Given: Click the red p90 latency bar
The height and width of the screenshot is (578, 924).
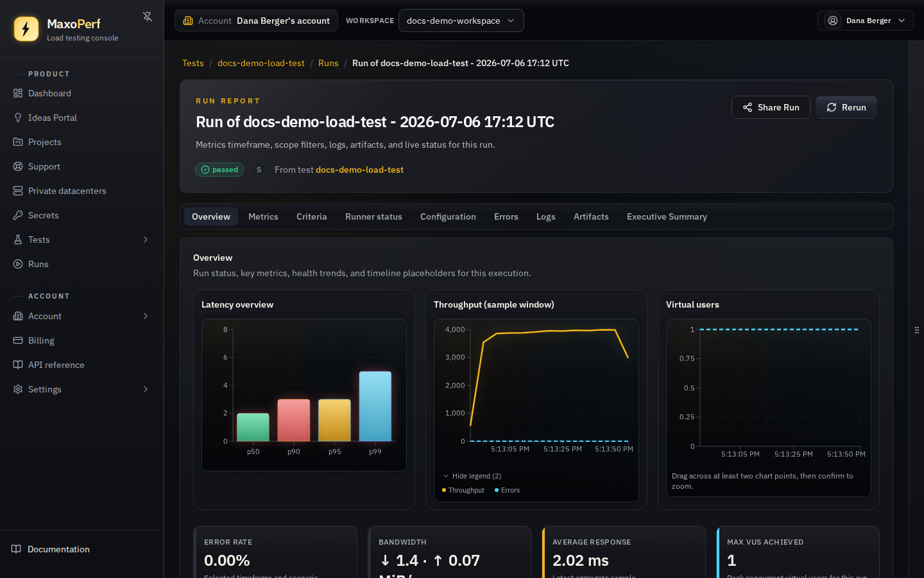Looking at the screenshot, I should click(294, 420).
